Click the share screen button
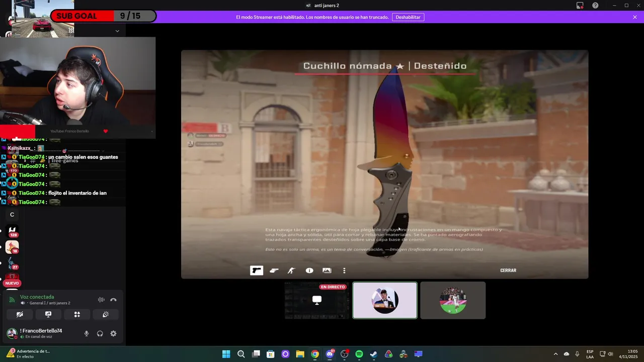 [x=48, y=314]
